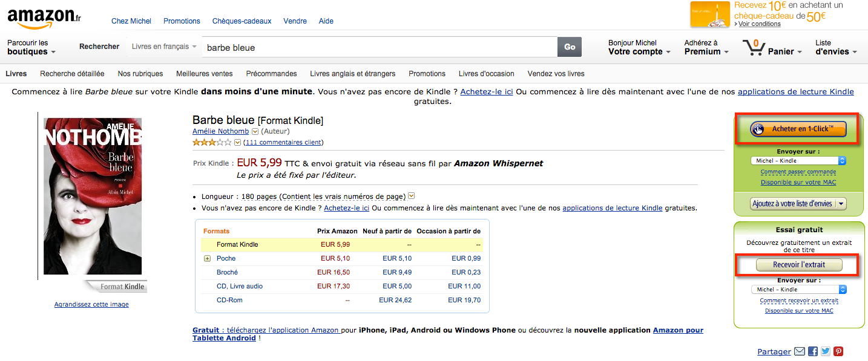Open the Aide help link
This screenshot has width=868, height=361.
pyautogui.click(x=326, y=21)
